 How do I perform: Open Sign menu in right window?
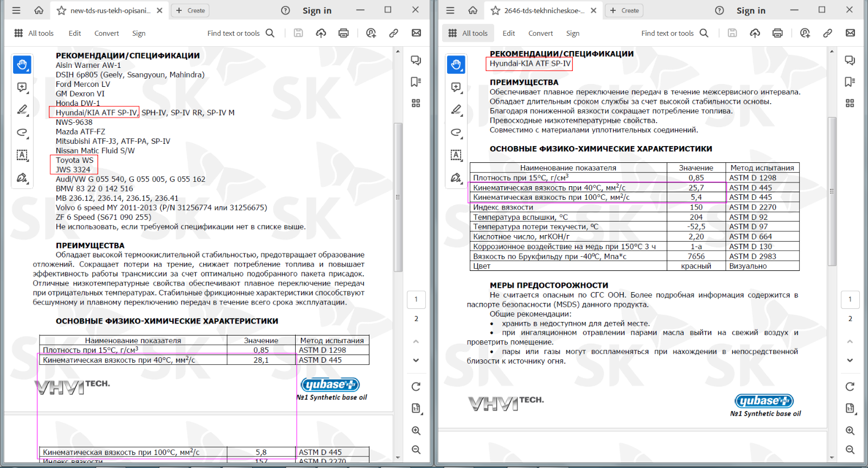(x=573, y=33)
